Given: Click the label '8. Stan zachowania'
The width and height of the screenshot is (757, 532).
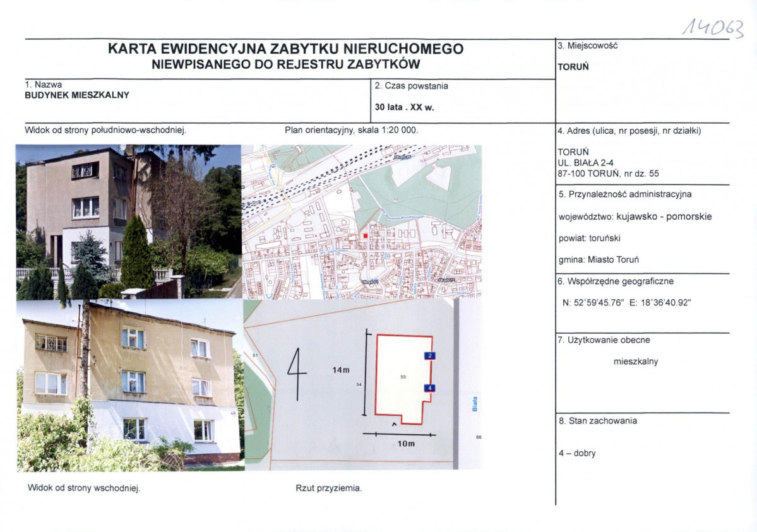Looking at the screenshot, I should tap(598, 421).
